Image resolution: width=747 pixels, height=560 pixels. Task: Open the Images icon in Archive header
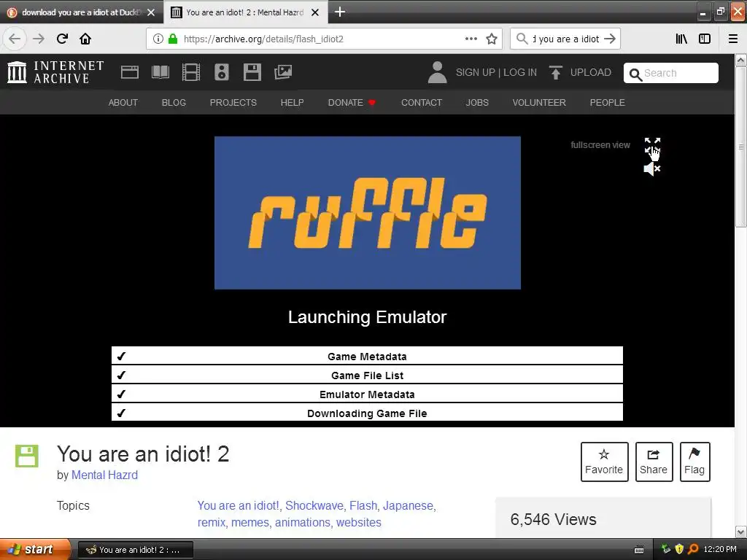pos(283,72)
